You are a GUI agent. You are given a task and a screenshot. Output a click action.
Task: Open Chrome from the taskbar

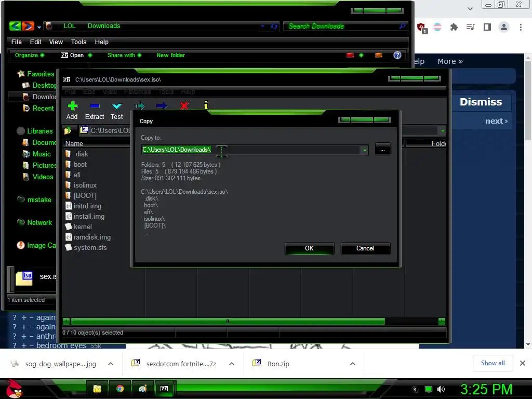(x=120, y=389)
